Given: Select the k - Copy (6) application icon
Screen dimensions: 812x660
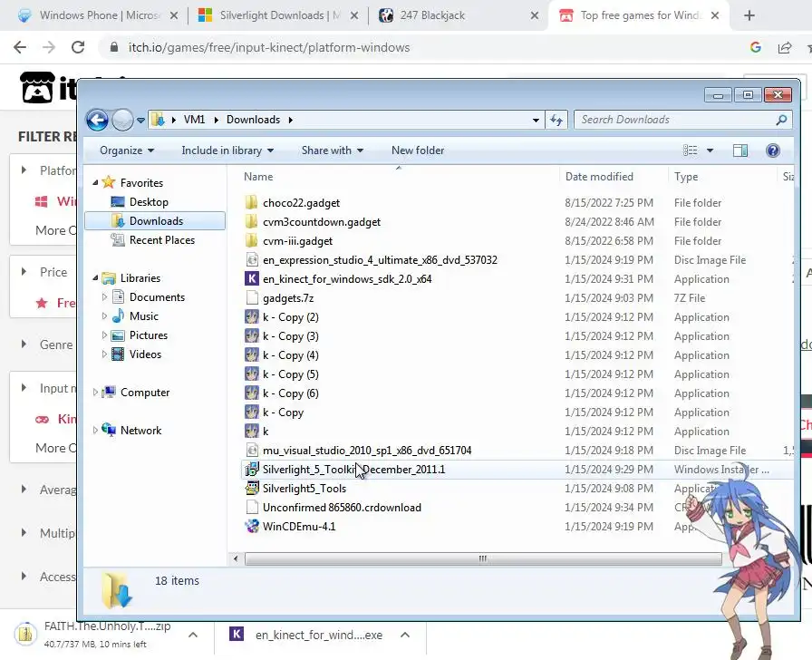Looking at the screenshot, I should tap(252, 393).
